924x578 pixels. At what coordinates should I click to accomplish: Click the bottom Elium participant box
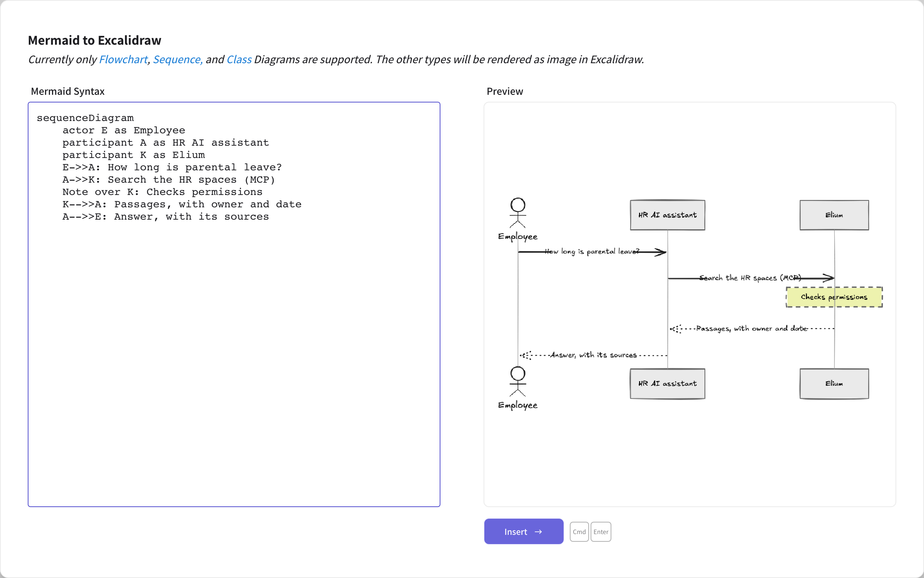[834, 383]
